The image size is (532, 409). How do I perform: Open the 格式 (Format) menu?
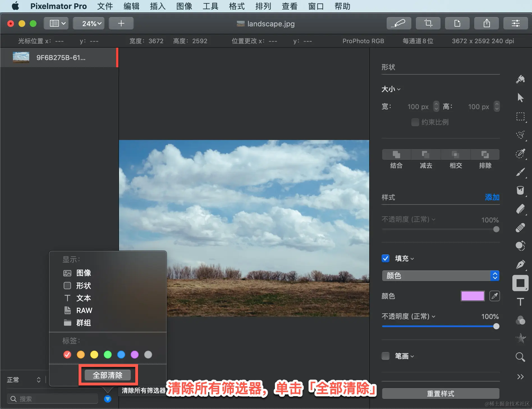pyautogui.click(x=237, y=6)
